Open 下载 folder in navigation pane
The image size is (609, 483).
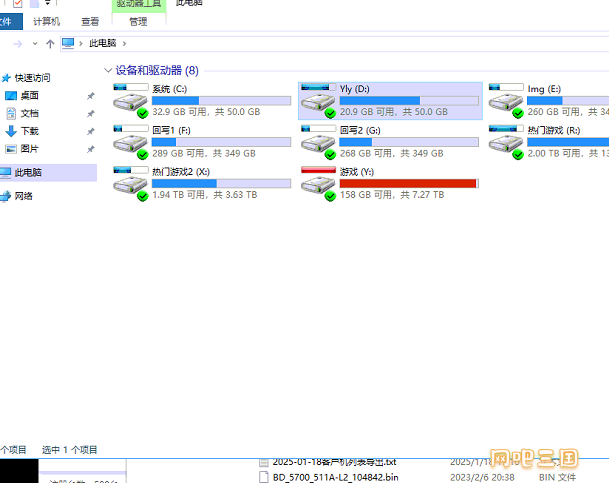click(29, 131)
